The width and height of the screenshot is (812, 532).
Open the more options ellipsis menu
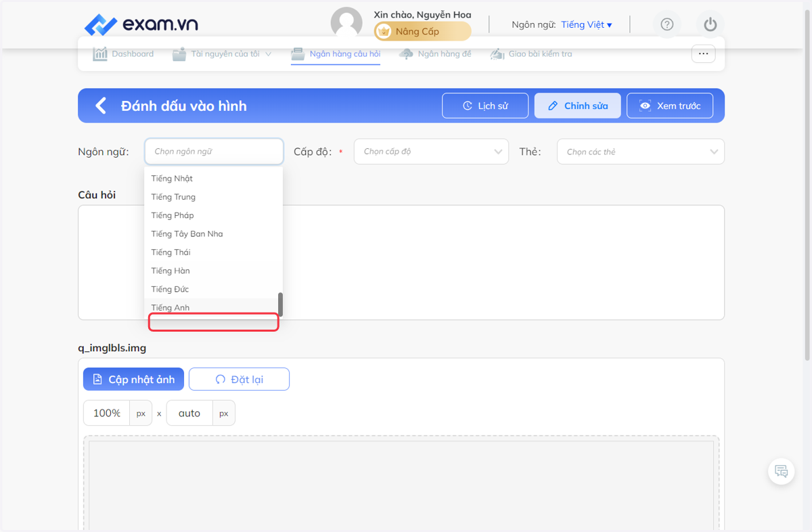point(703,53)
